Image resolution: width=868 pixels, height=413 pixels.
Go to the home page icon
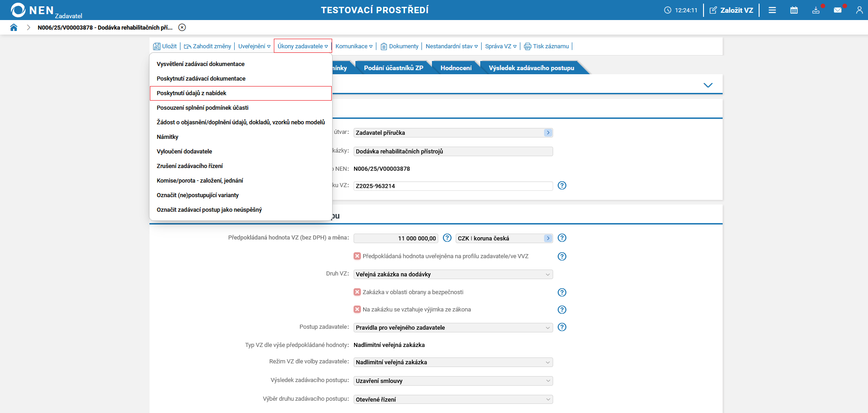pyautogui.click(x=14, y=27)
